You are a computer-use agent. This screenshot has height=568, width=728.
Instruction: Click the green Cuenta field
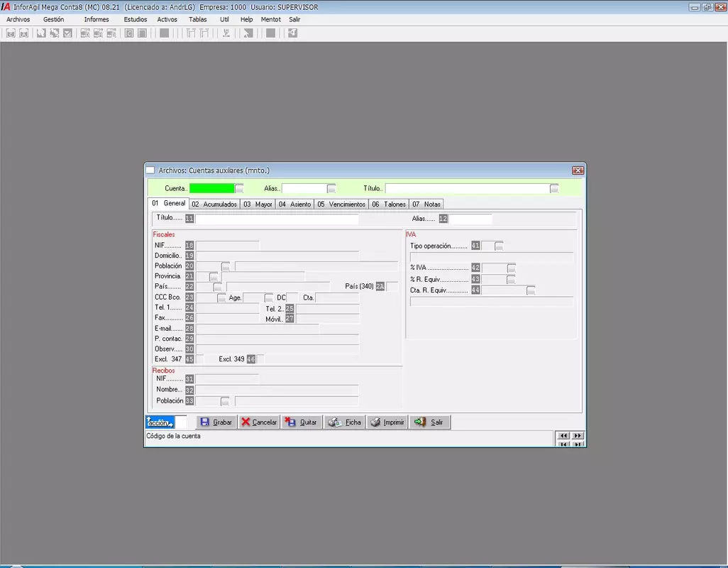coord(211,189)
